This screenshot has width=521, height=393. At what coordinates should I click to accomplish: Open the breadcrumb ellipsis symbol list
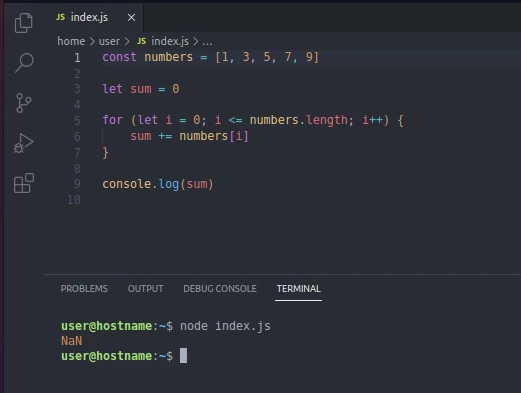(207, 42)
